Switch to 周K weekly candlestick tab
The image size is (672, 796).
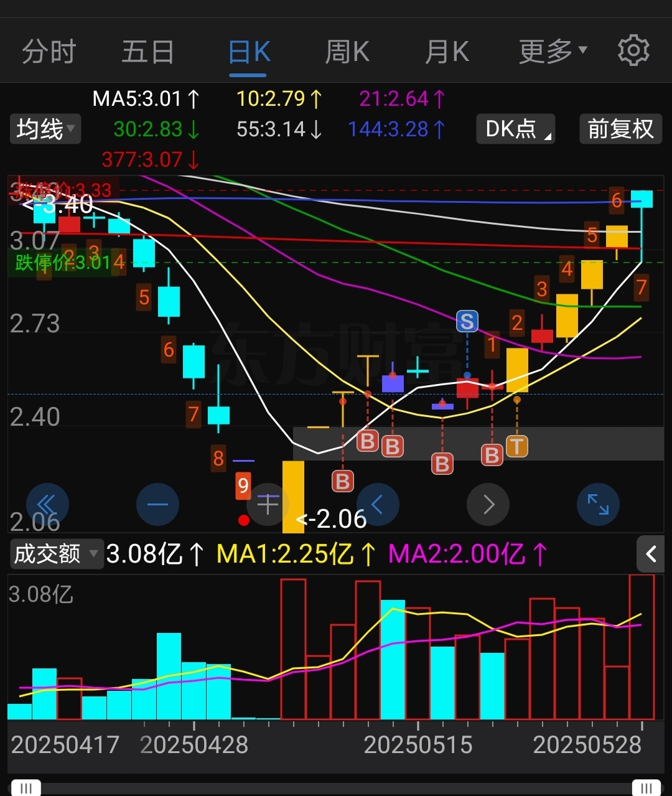pos(347,52)
